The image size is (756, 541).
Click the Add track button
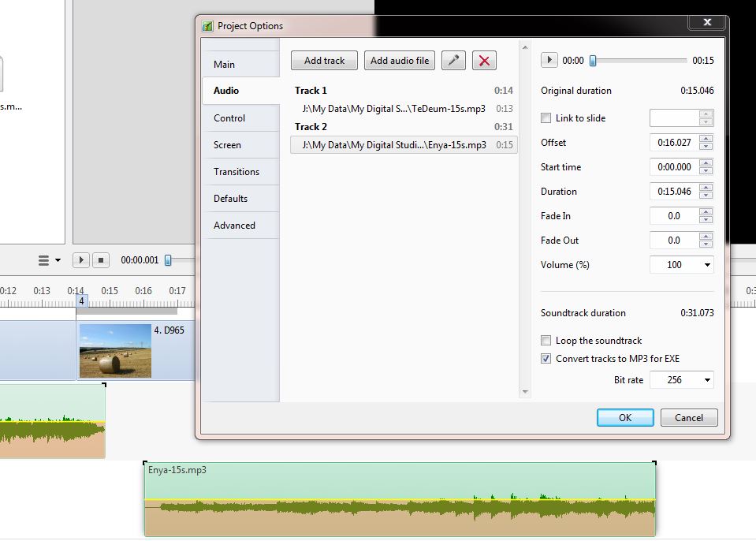pos(324,61)
